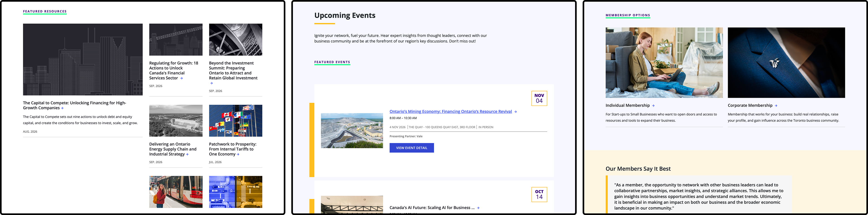This screenshot has height=215, width=868.
Task: Click the Our Members Say It Best heading
Action: pos(638,169)
